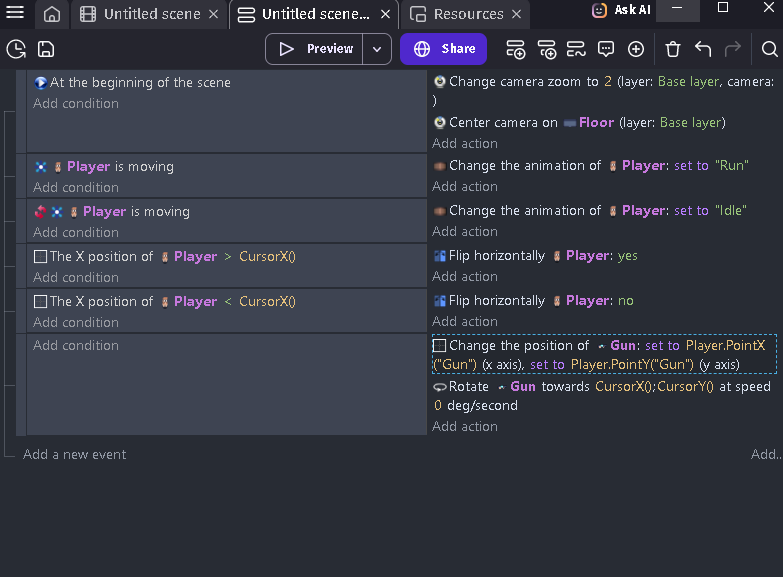The width and height of the screenshot is (783, 577).
Task: Open the Preview options dropdown arrow
Action: (x=377, y=49)
